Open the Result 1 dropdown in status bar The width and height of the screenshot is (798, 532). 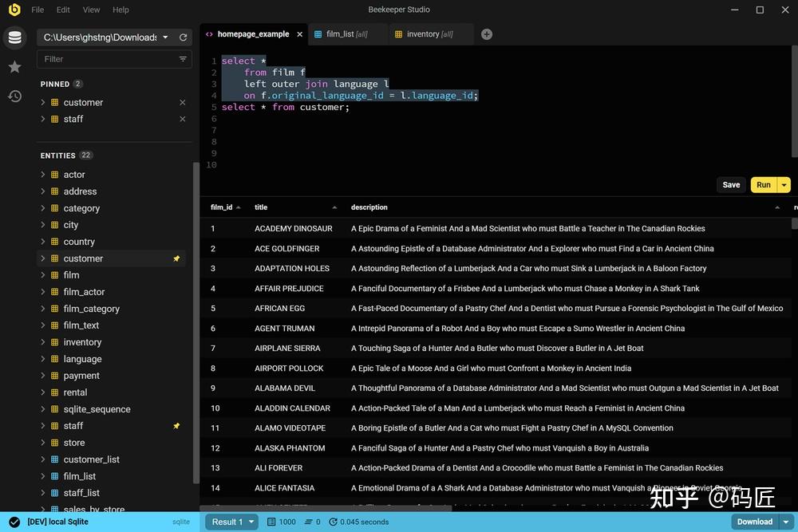pos(231,521)
